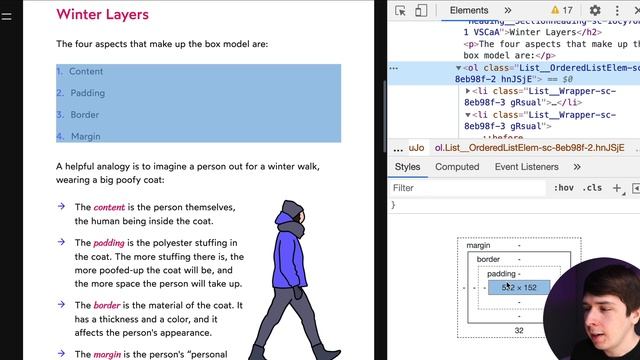Image resolution: width=640 pixels, height=360 pixels.
Task: Expand the first collapsed li List__Wrapper node
Action: tap(468, 91)
